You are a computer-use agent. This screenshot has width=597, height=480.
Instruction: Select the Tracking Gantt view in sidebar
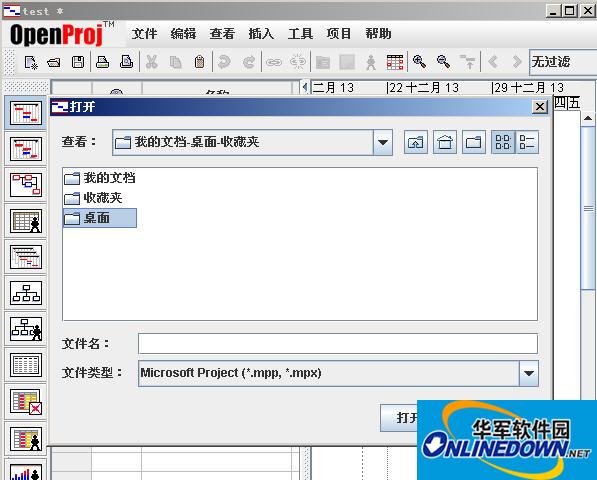pos(26,149)
